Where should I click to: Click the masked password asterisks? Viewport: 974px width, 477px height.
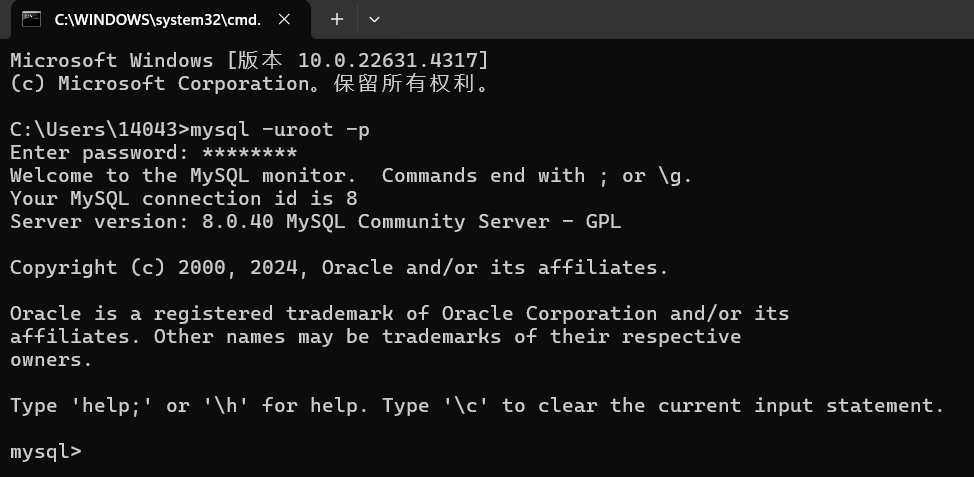click(250, 153)
